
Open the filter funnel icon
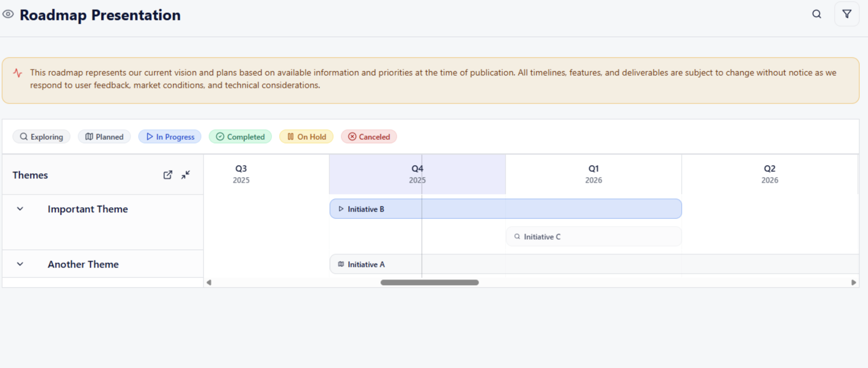(x=846, y=14)
